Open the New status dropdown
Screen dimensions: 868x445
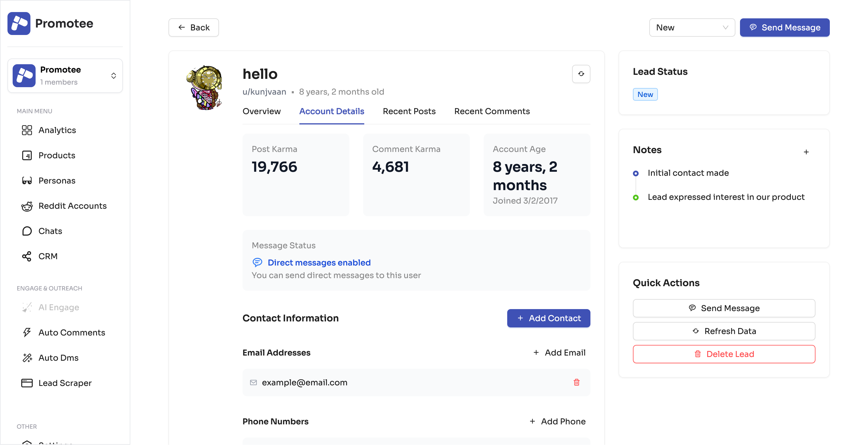click(692, 28)
